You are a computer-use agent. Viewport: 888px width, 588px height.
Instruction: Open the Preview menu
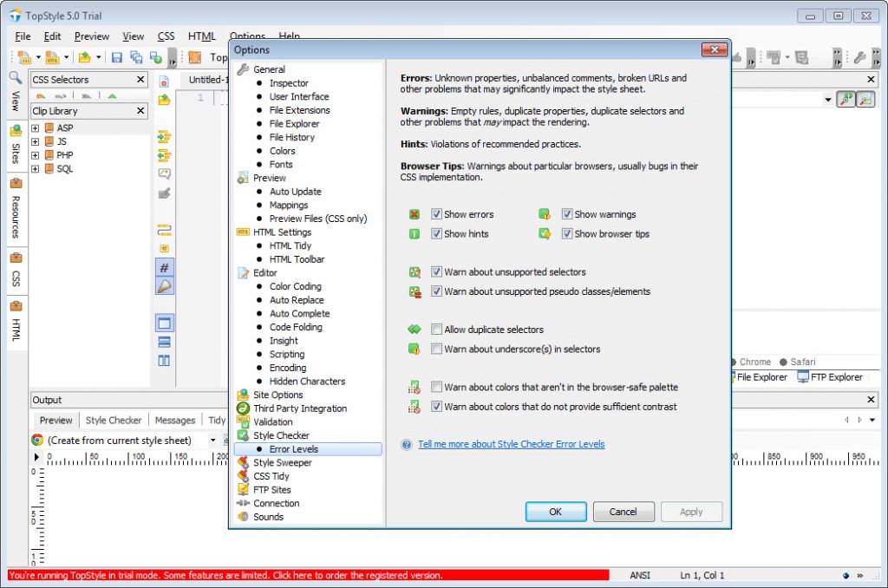pos(92,36)
